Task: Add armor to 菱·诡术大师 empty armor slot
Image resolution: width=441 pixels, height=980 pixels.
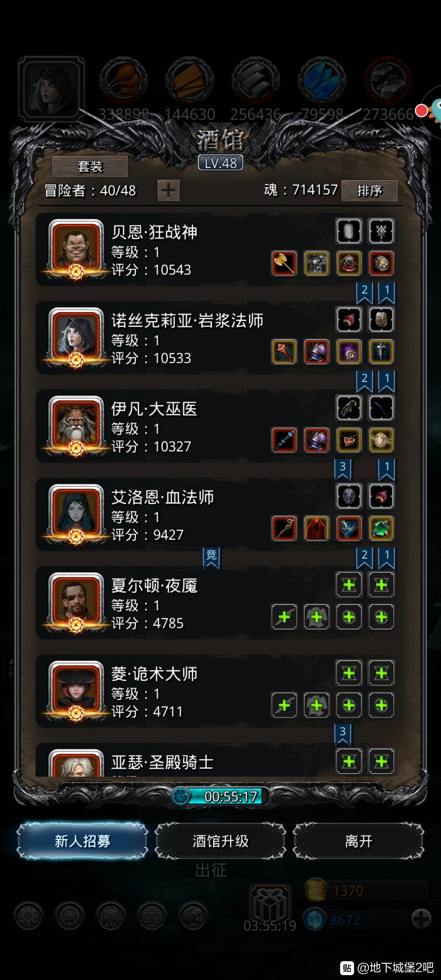Action: [x=316, y=705]
